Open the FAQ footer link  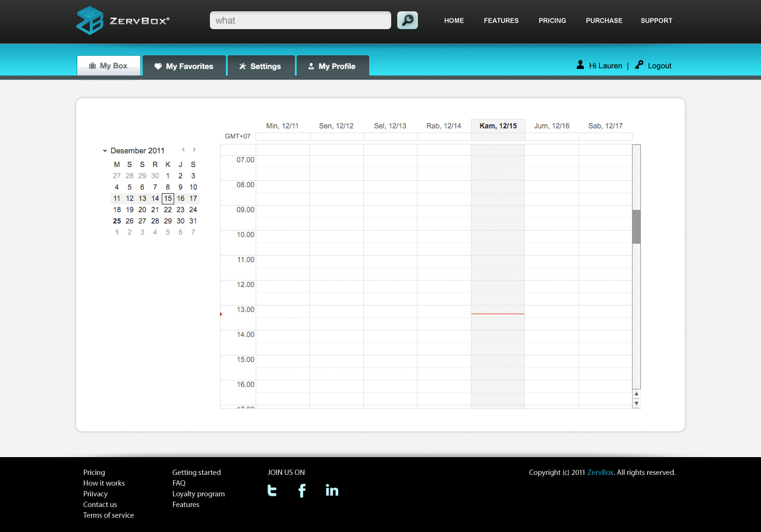[179, 483]
